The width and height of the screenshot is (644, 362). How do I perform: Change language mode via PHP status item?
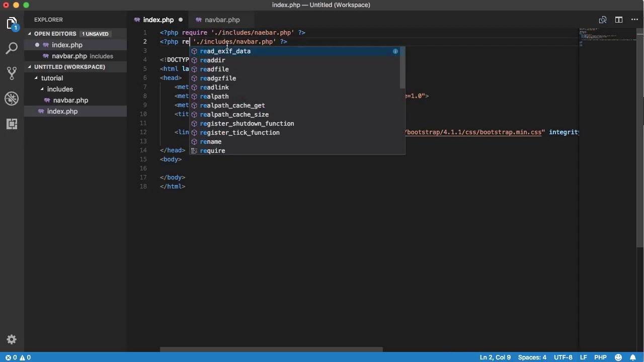pos(600,357)
